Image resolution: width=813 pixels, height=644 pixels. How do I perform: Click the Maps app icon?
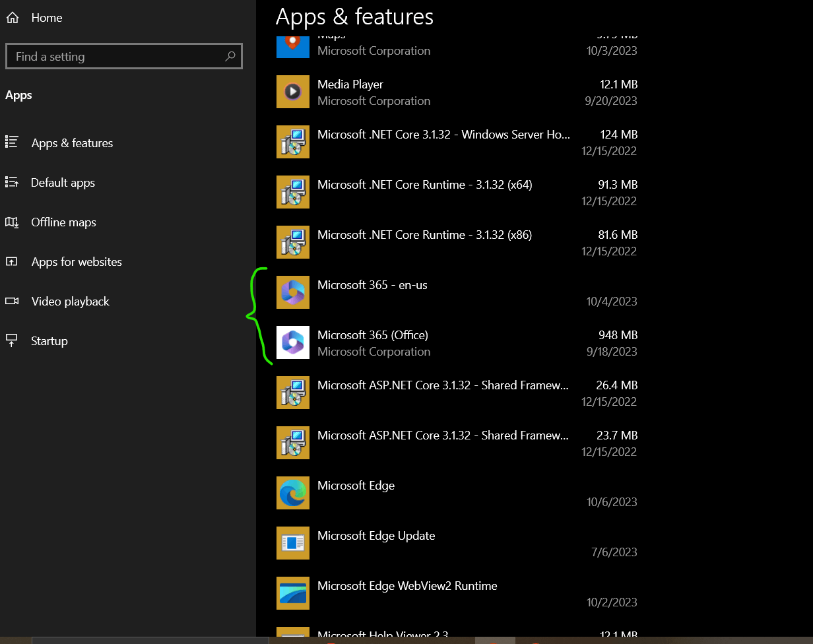293,46
